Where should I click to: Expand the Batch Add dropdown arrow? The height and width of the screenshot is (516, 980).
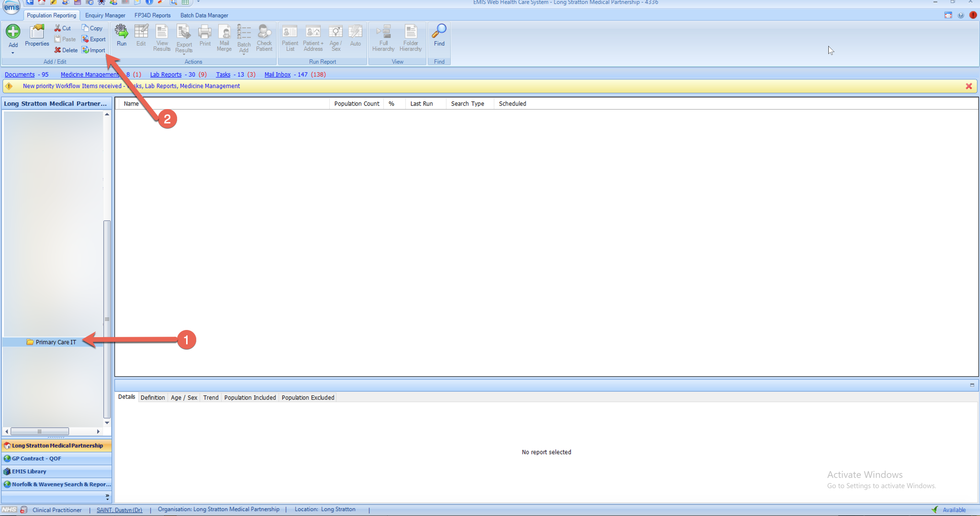244,55
